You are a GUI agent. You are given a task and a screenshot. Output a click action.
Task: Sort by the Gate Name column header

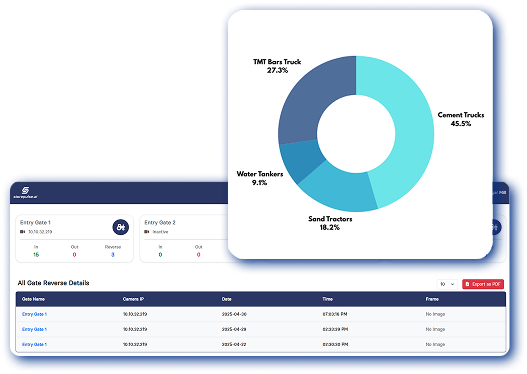[33, 299]
